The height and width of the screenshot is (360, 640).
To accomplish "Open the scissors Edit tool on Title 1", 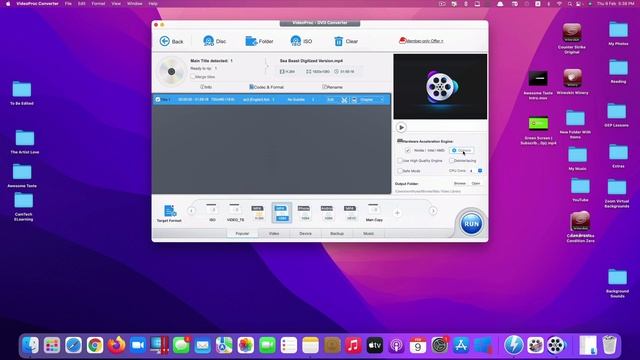I will (344, 100).
